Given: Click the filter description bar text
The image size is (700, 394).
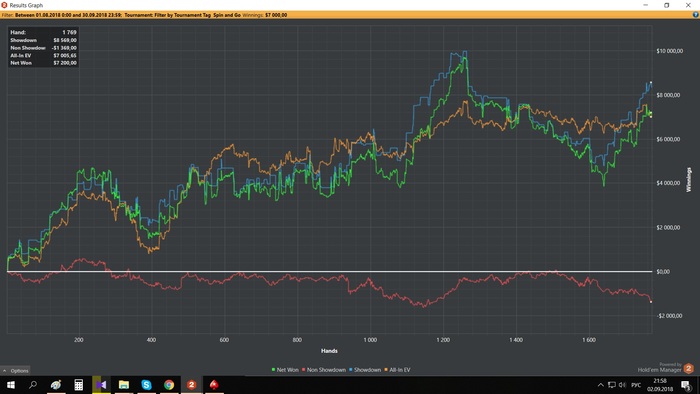Looking at the screenshot, I should point(144,15).
